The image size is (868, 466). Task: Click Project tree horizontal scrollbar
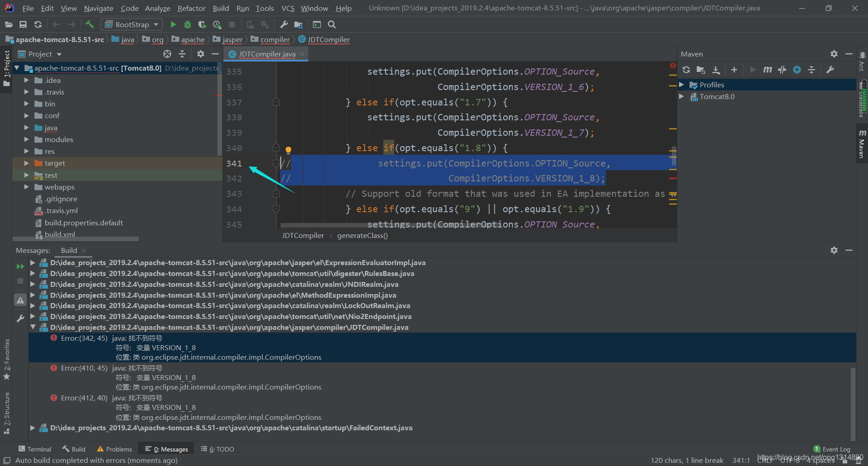75,239
